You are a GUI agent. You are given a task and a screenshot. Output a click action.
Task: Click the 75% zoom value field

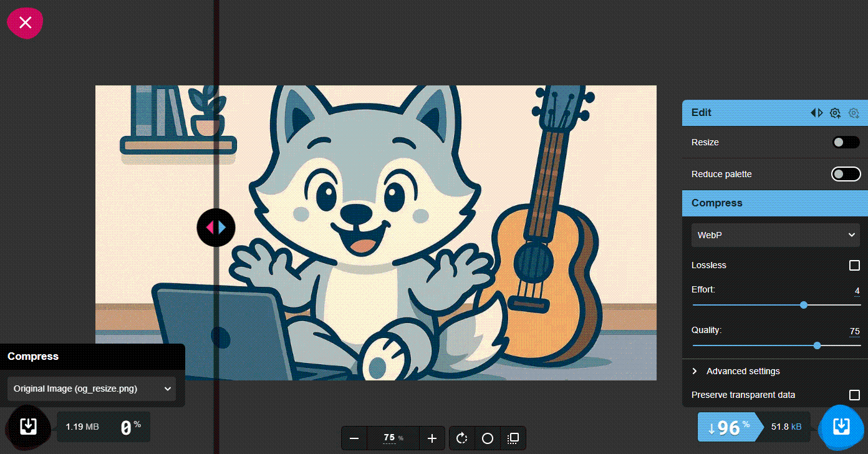click(x=392, y=438)
